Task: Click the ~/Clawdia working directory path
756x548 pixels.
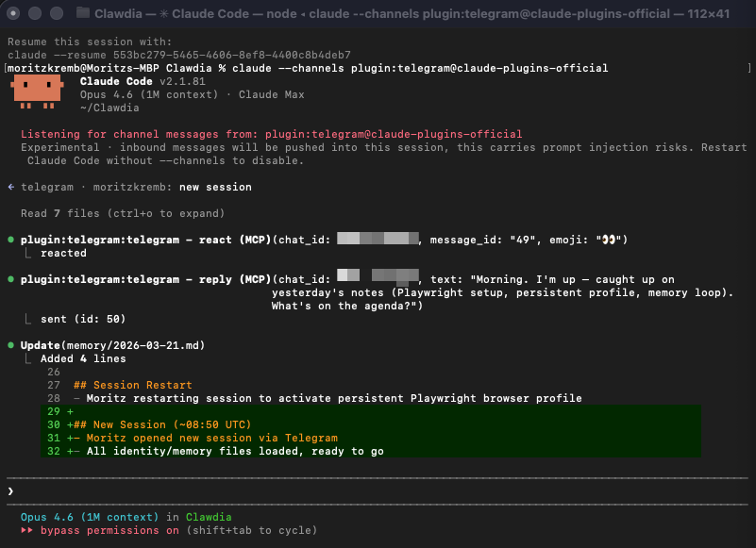Action: 109,108
